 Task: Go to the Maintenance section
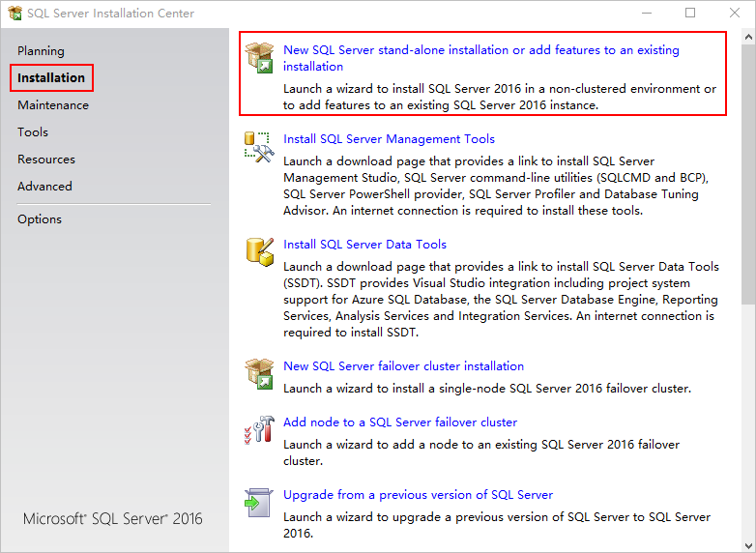coord(53,104)
